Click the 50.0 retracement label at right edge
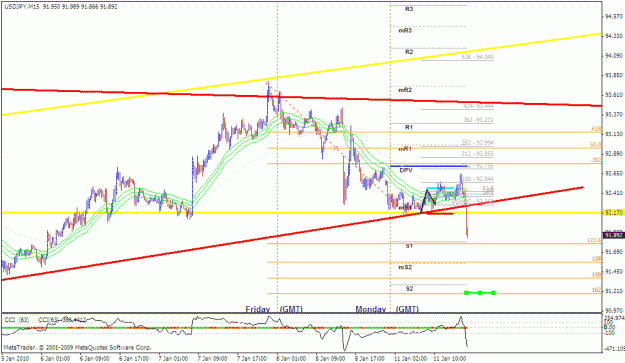 point(596,145)
